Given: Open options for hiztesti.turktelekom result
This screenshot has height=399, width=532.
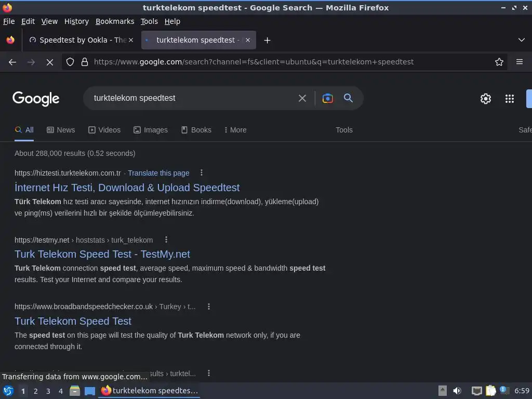Looking at the screenshot, I should point(202,172).
